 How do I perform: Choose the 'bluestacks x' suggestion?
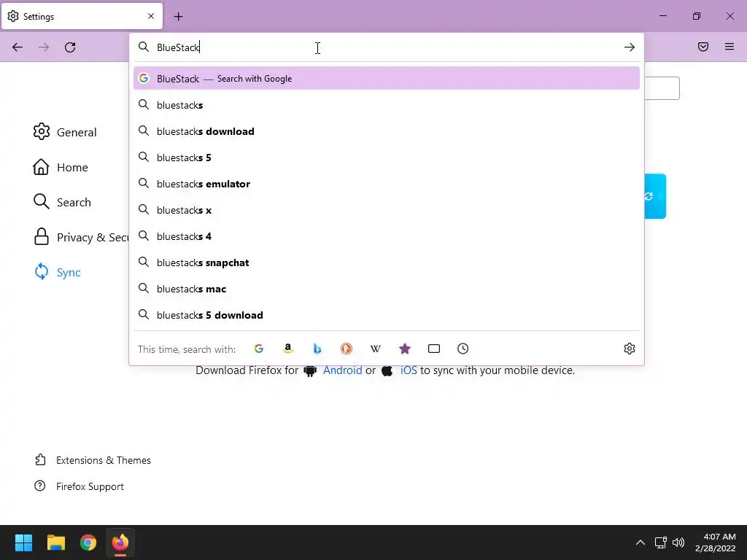point(387,210)
